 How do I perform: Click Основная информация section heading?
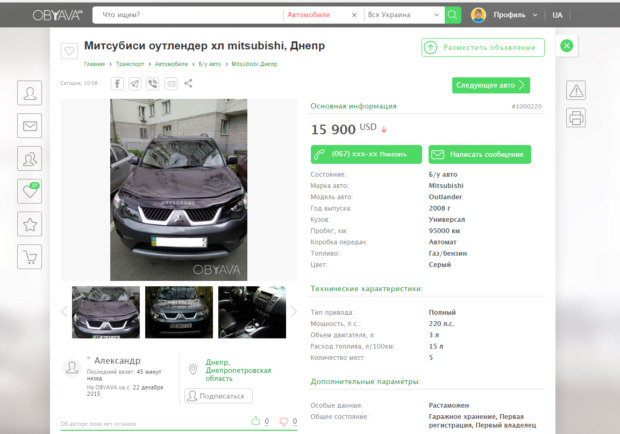[x=353, y=106]
